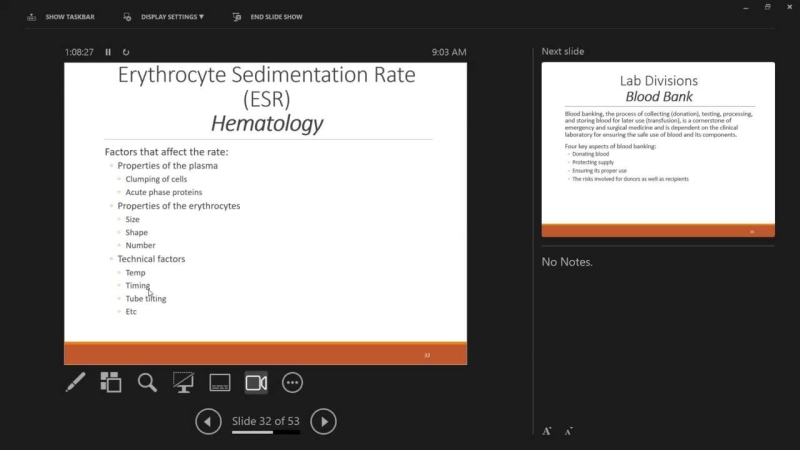Click Show Taskbar at the top

click(60, 17)
